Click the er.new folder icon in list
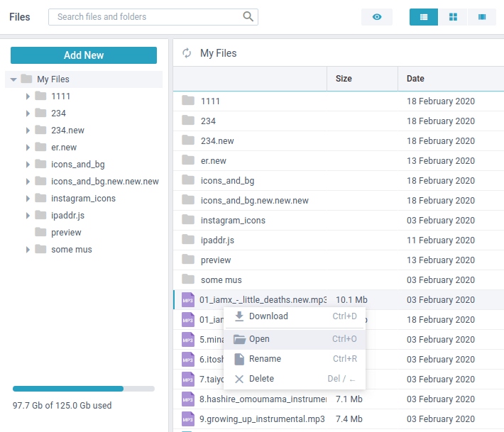 [x=188, y=160]
